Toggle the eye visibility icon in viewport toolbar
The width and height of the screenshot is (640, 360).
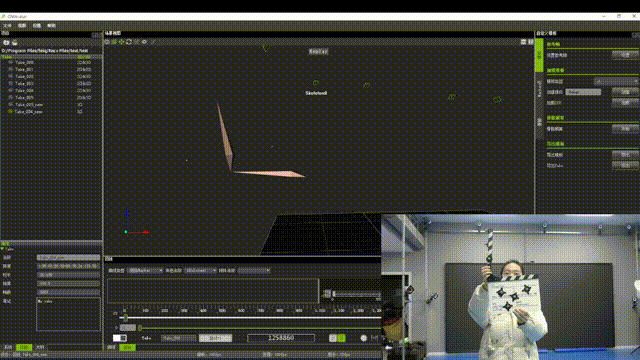144,42
